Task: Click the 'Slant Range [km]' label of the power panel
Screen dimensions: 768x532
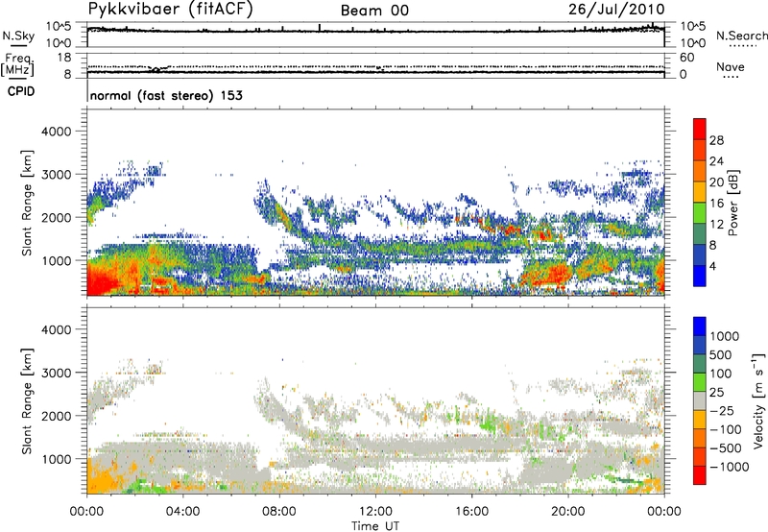Action: (x=27, y=203)
